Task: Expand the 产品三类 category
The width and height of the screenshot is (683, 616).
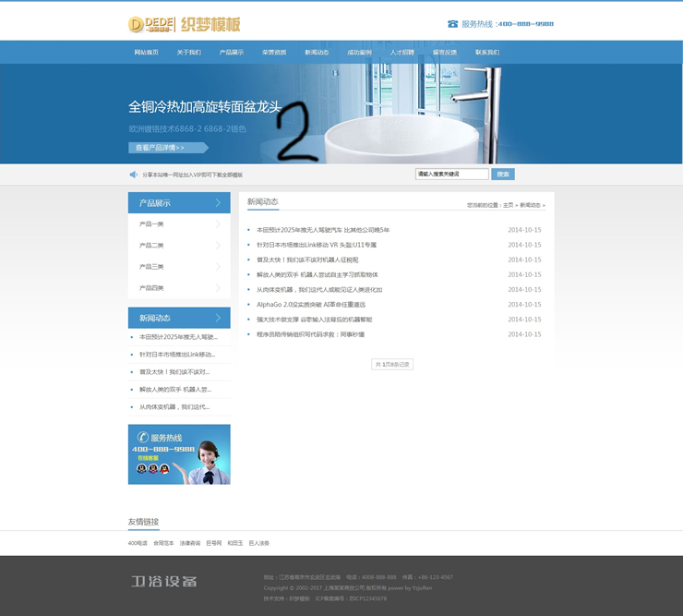Action: click(218, 267)
